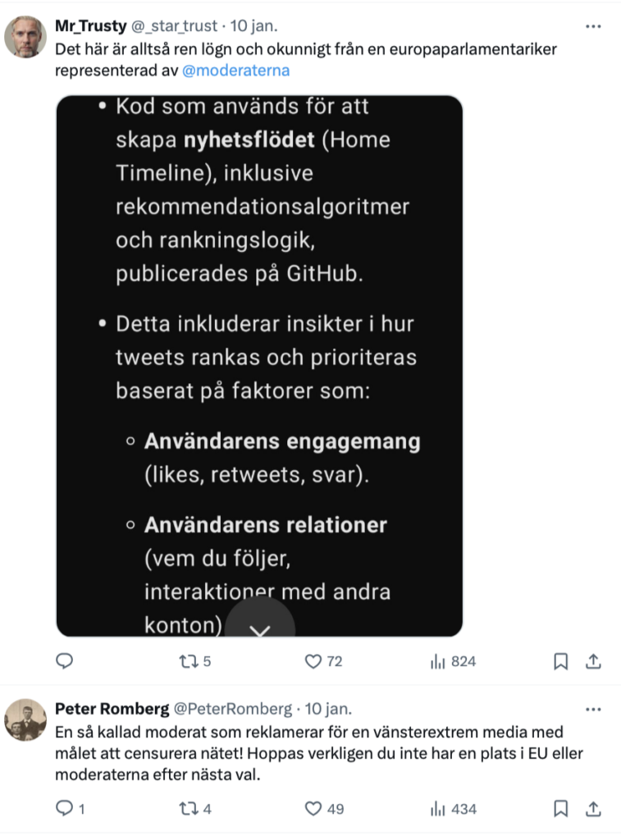Open more options for Peter Romberg's tweet
Viewport: 621px width, 840px height.
coord(593,709)
